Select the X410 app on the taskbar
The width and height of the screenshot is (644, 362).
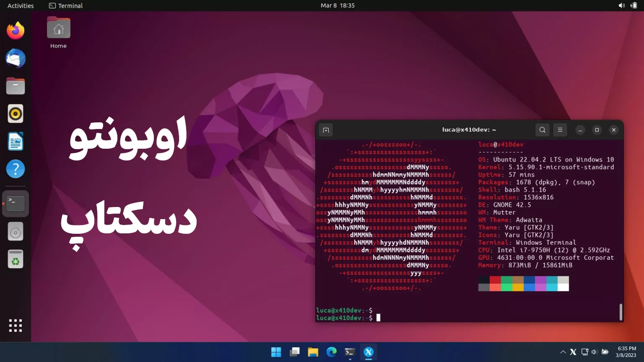point(369,352)
